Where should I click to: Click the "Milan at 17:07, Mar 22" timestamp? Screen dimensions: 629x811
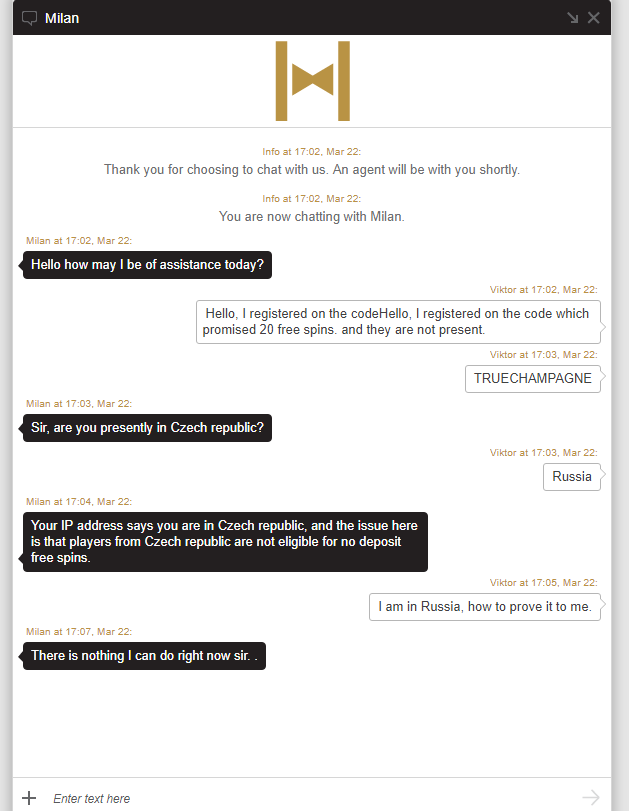click(79, 631)
